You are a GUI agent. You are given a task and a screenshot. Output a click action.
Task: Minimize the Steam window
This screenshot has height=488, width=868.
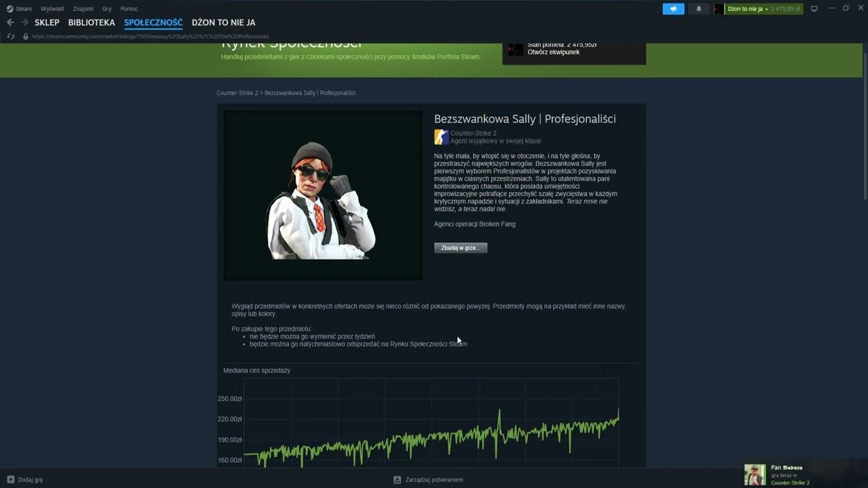pos(831,9)
